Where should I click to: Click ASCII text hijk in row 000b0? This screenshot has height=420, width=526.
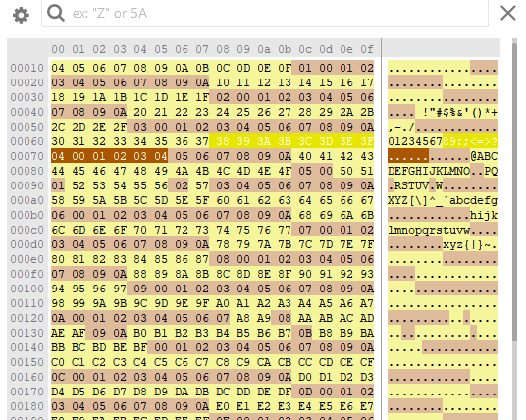(484, 215)
